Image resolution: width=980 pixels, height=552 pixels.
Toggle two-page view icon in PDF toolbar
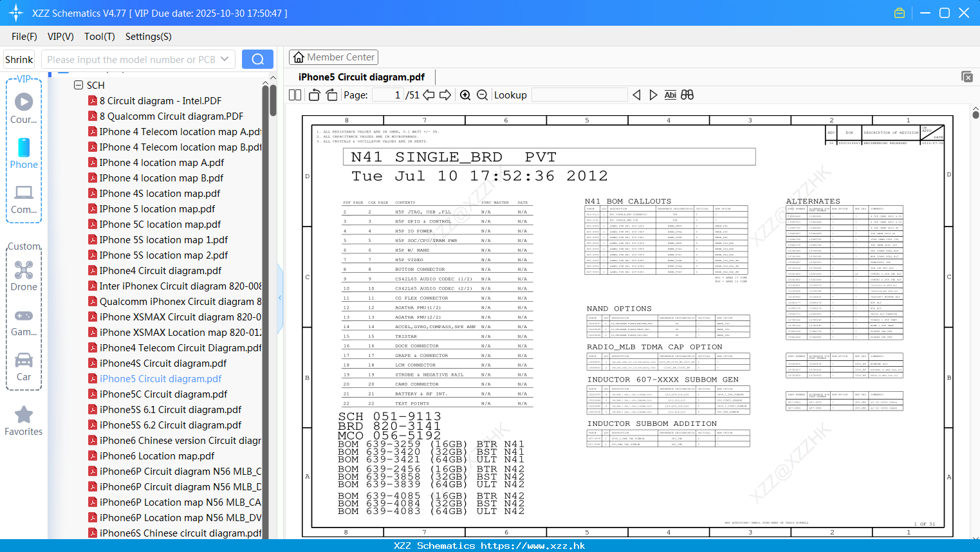(295, 95)
